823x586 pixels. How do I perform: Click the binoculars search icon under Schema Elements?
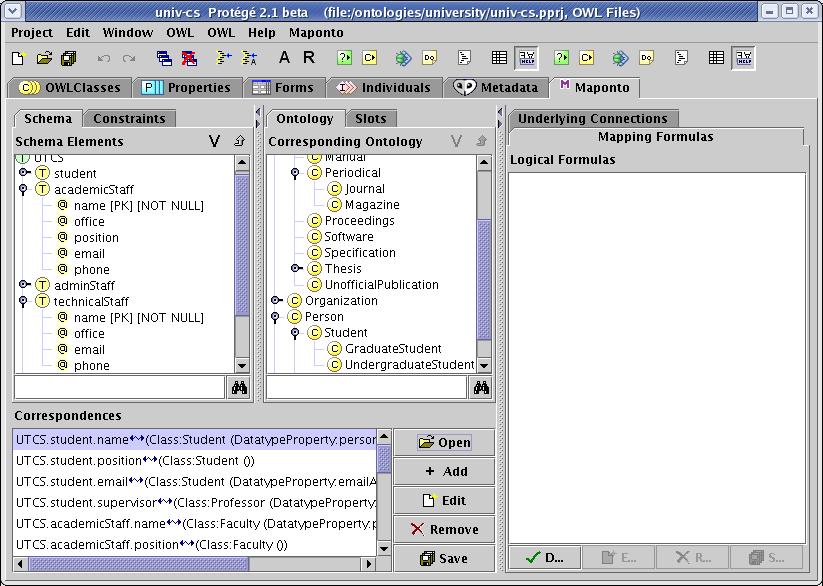coord(239,388)
